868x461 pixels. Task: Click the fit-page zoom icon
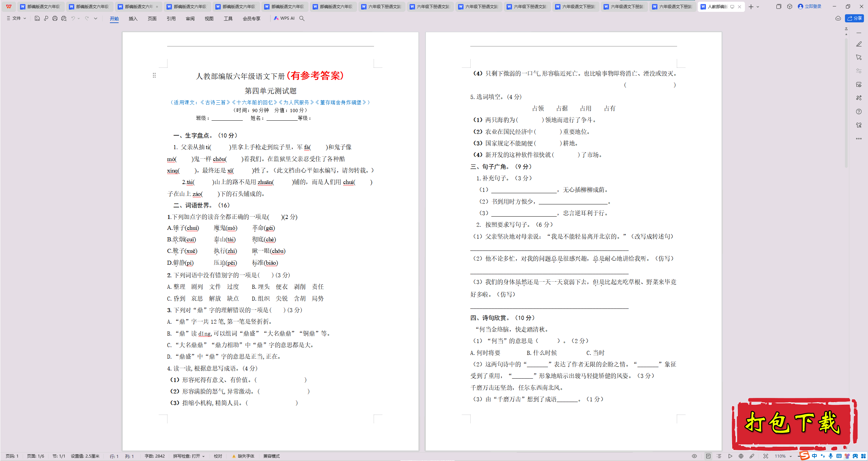pos(766,456)
